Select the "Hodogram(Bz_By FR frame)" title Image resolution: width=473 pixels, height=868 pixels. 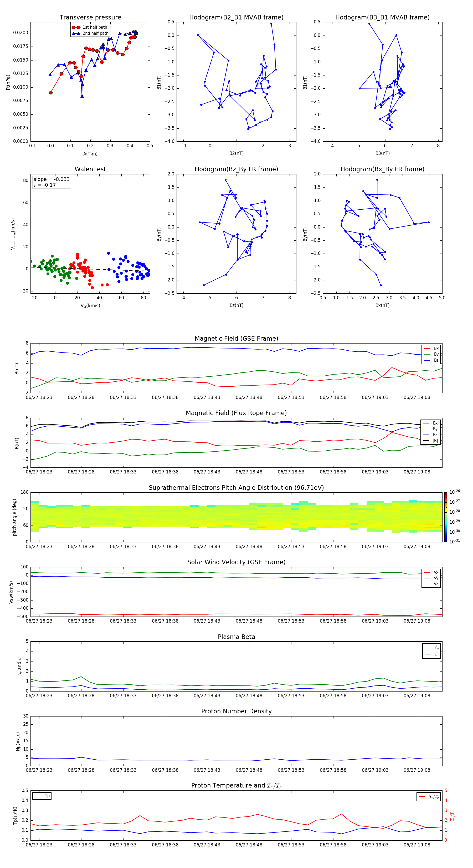point(236,169)
